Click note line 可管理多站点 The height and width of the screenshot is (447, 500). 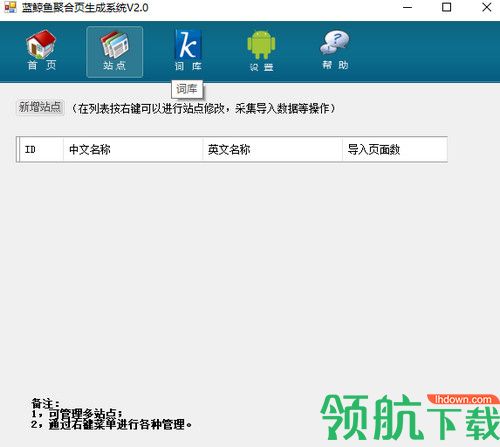click(x=77, y=414)
